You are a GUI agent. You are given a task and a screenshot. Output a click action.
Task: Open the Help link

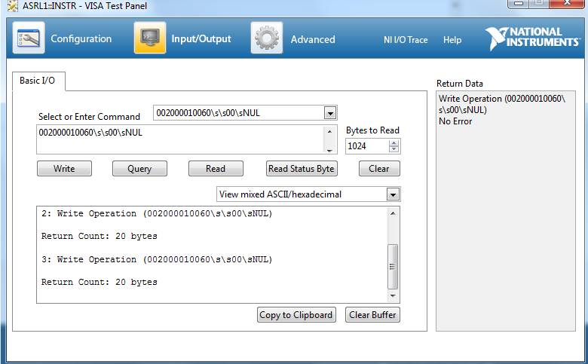pyautogui.click(x=452, y=40)
